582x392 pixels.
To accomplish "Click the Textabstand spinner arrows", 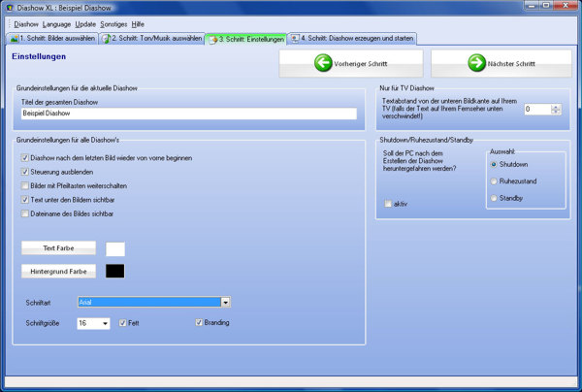I will (556, 109).
